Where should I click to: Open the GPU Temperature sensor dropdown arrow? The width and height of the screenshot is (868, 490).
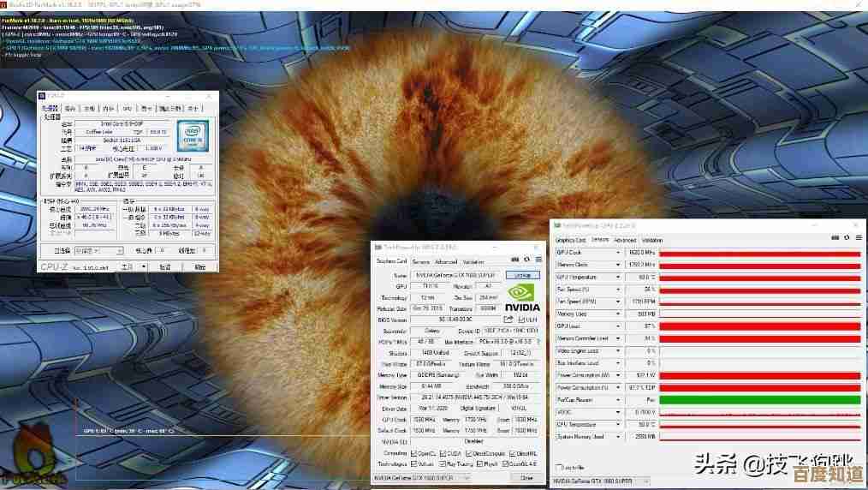click(618, 278)
